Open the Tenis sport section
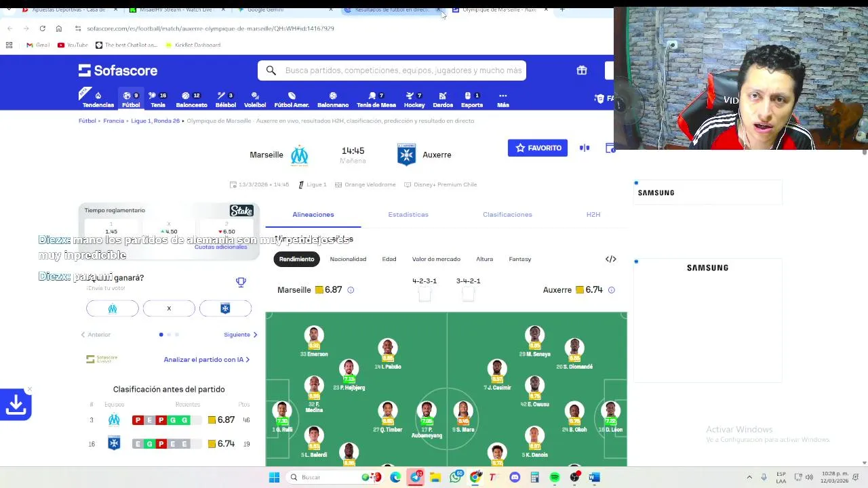 (158, 100)
